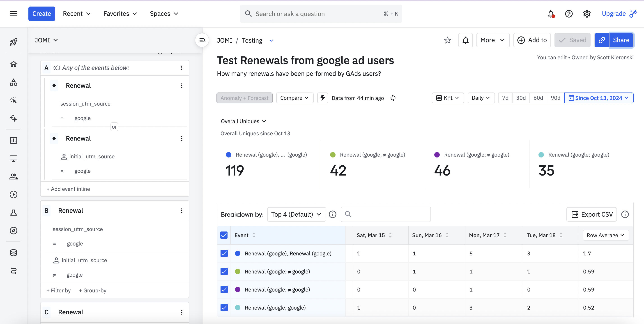The width and height of the screenshot is (644, 324).
Task: Open the home icon in sidebar
Action: pos(14,64)
